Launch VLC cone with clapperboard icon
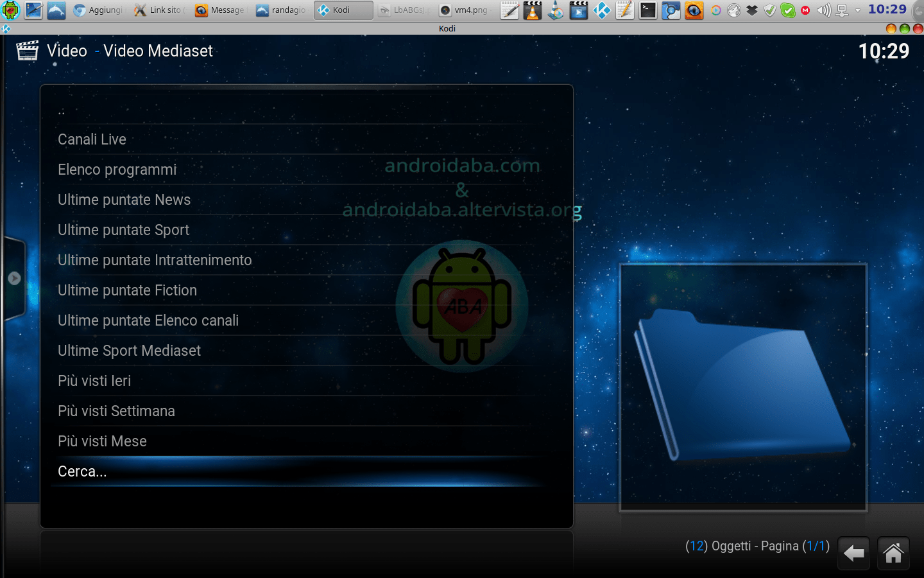924x578 pixels. tap(533, 10)
